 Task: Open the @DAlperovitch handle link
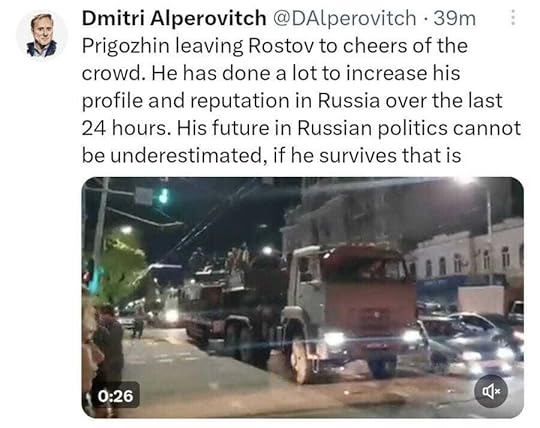tap(345, 18)
